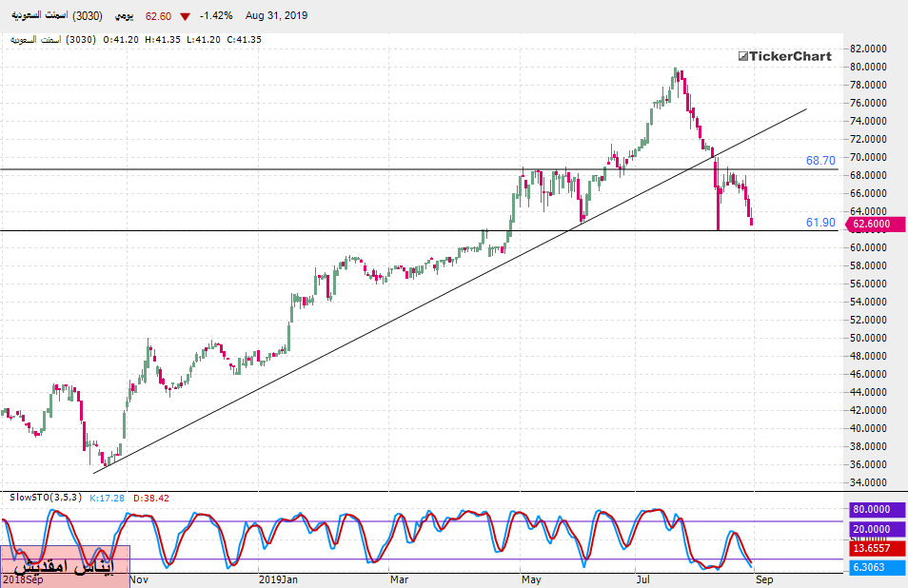
Task: Click the stochastic D:38.42 value label
Action: click(149, 498)
